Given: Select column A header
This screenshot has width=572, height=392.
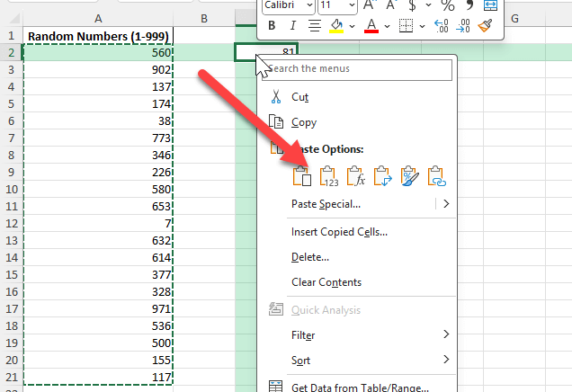Looking at the screenshot, I should coord(98,19).
